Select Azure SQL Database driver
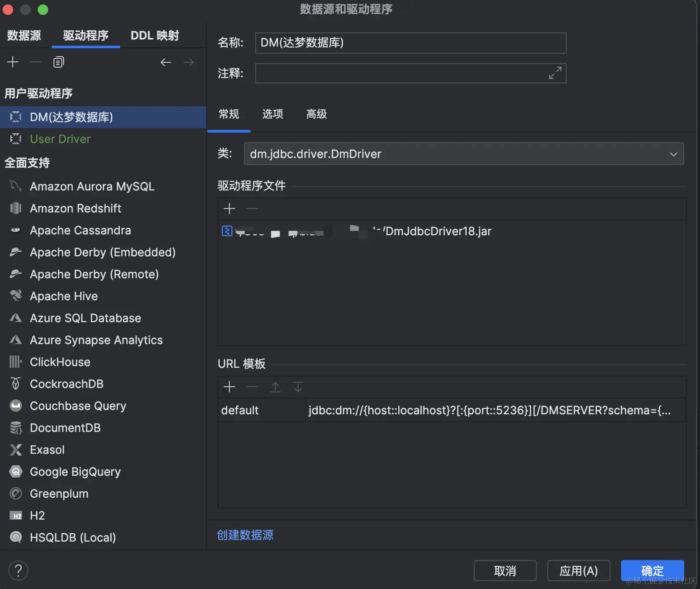 pyautogui.click(x=103, y=318)
